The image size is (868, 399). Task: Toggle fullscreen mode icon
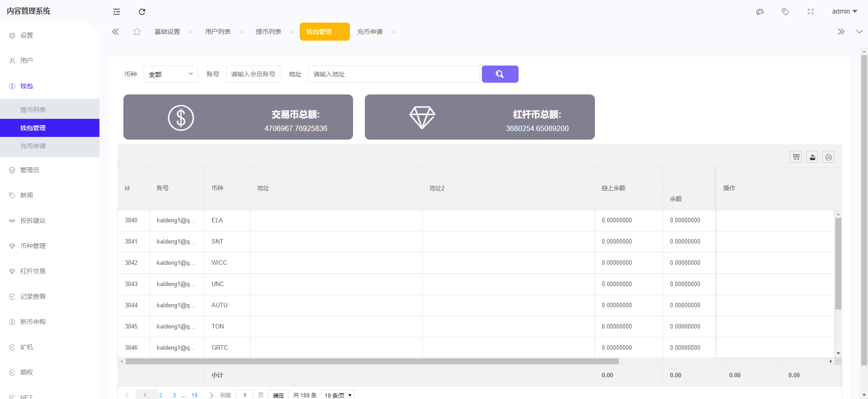pyautogui.click(x=811, y=12)
